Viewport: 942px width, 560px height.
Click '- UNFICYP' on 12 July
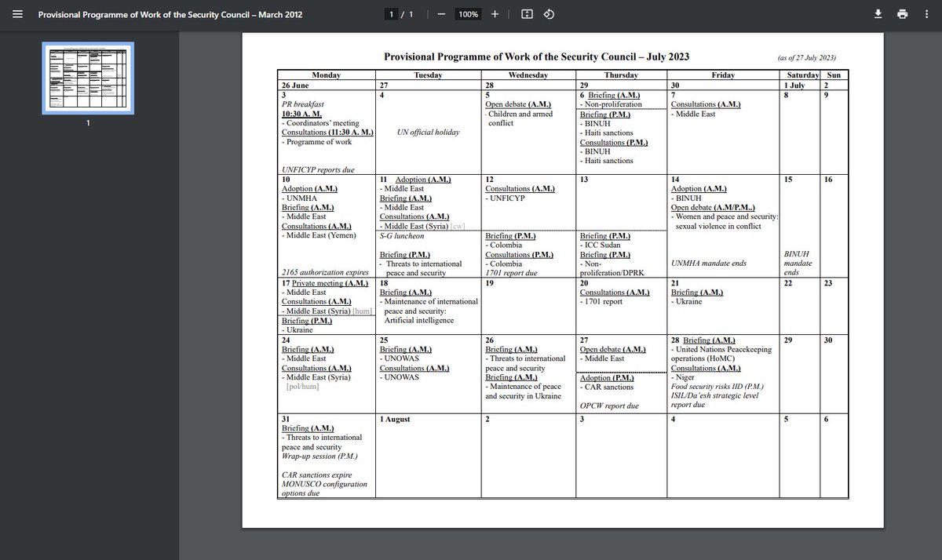506,198
